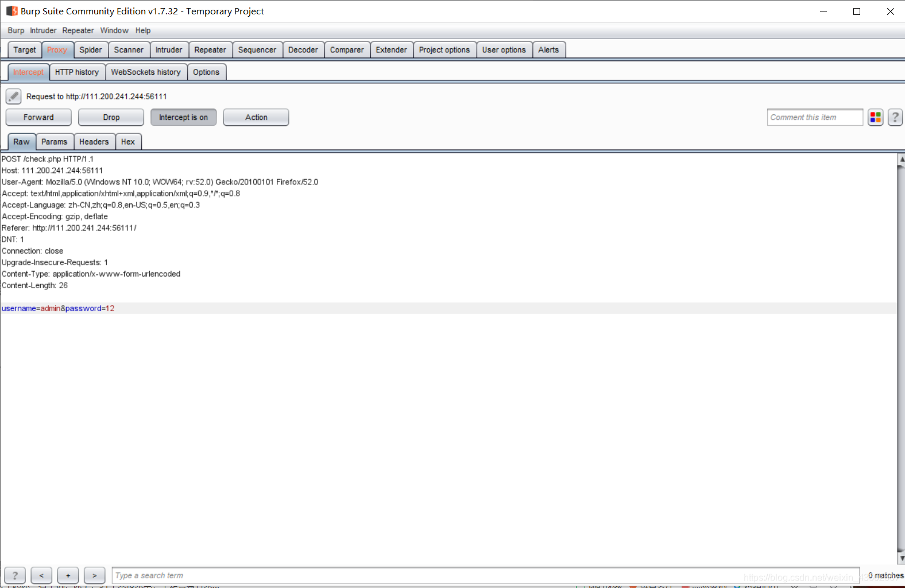The width and height of the screenshot is (905, 588).
Task: Click the help question mark near comment field
Action: (895, 117)
